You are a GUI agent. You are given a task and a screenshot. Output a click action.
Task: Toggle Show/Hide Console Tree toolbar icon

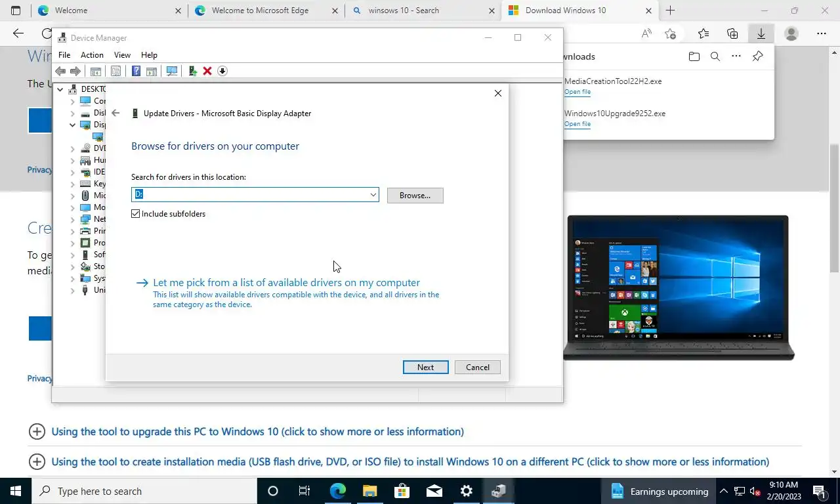95,71
